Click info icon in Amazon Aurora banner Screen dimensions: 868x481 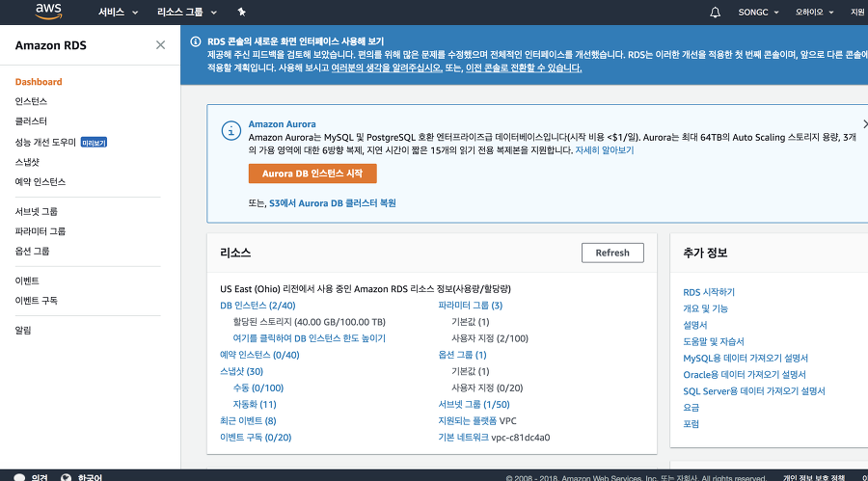(231, 131)
